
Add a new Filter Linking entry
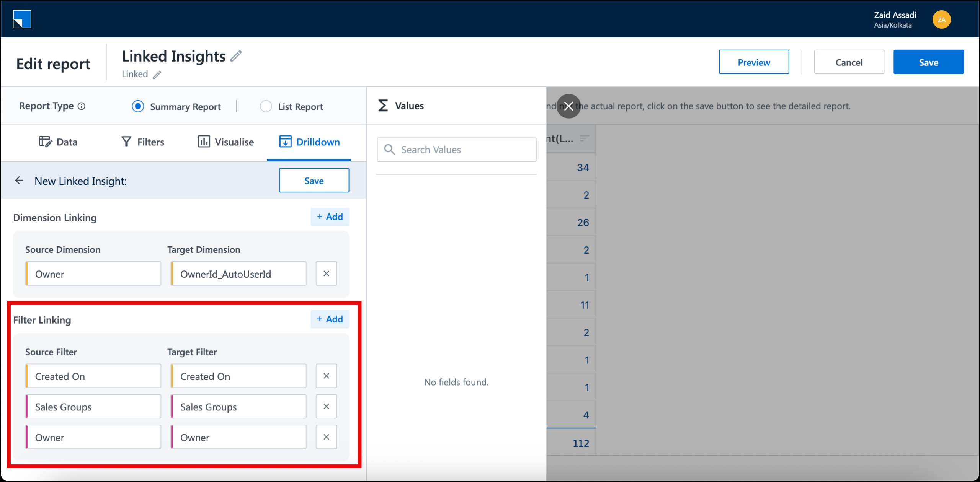coord(330,319)
